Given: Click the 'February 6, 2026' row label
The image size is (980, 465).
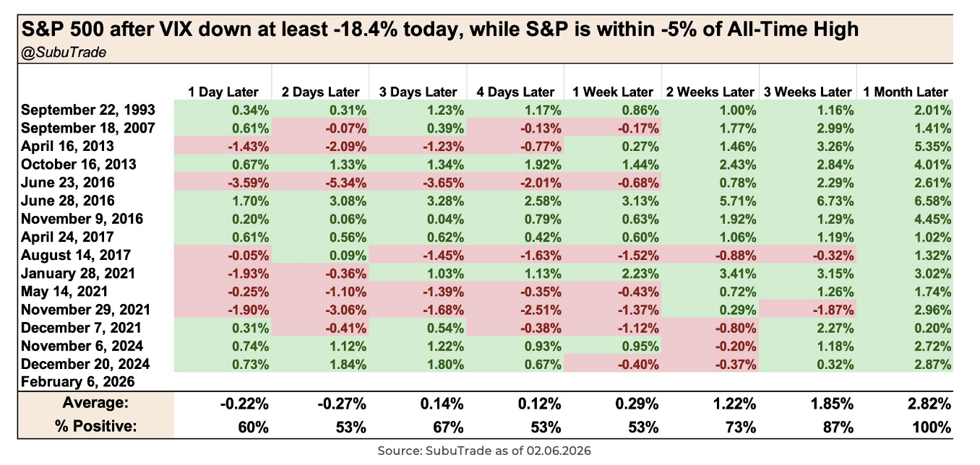Looking at the screenshot, I should [x=78, y=381].
